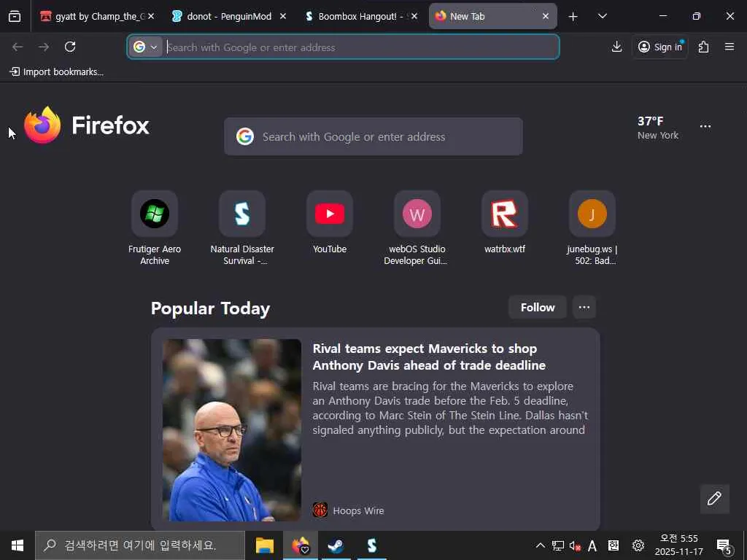Click the Windows taskbar search box

tap(140, 545)
